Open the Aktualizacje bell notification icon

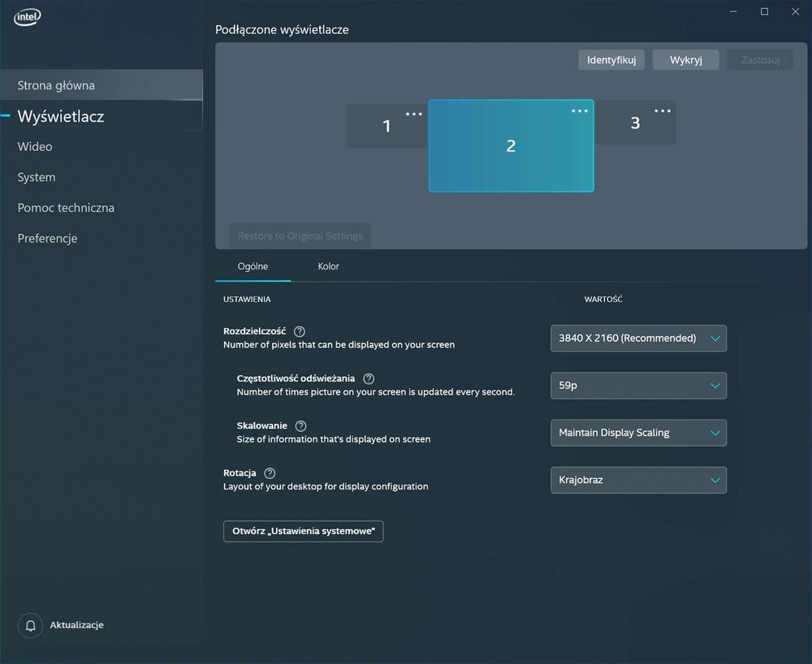click(31, 625)
